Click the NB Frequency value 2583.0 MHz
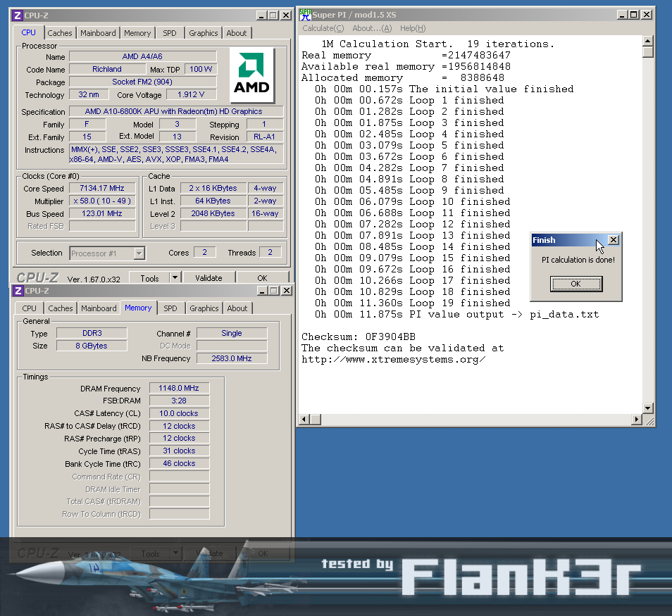The height and width of the screenshot is (616, 672). (232, 358)
